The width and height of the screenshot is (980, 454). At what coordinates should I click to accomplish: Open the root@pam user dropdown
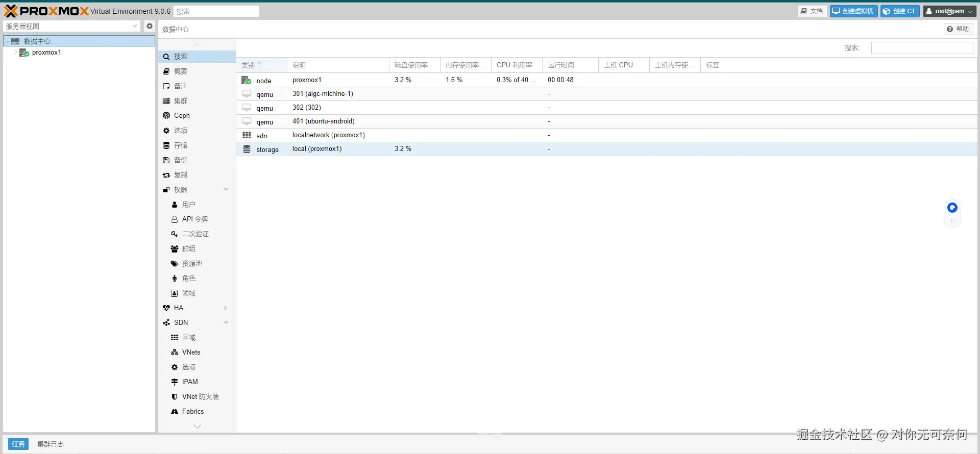[949, 11]
